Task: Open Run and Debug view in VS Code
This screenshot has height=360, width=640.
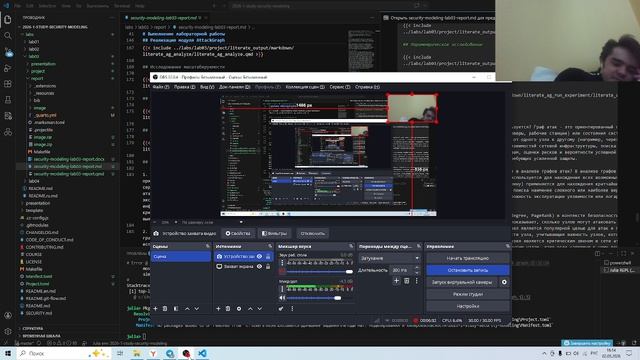Action: pyautogui.click(x=8, y=68)
